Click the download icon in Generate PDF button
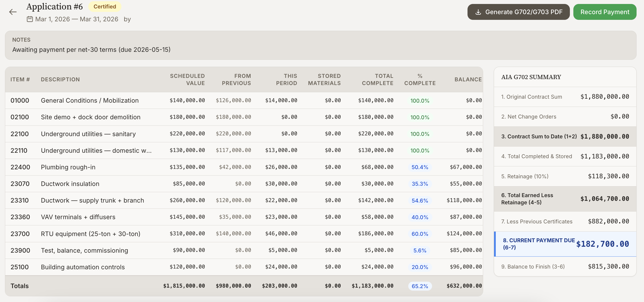 (478, 12)
